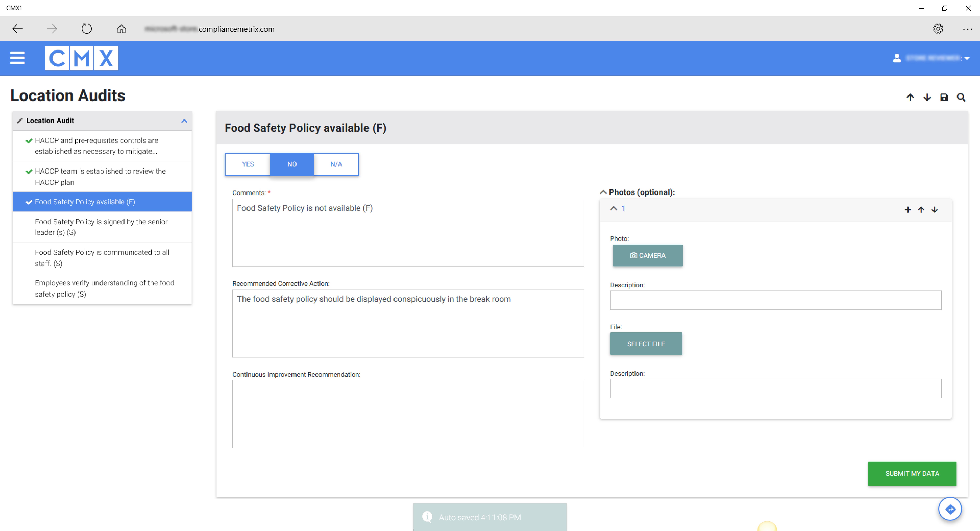Click the pencil icon beside Location Audit

(20, 121)
